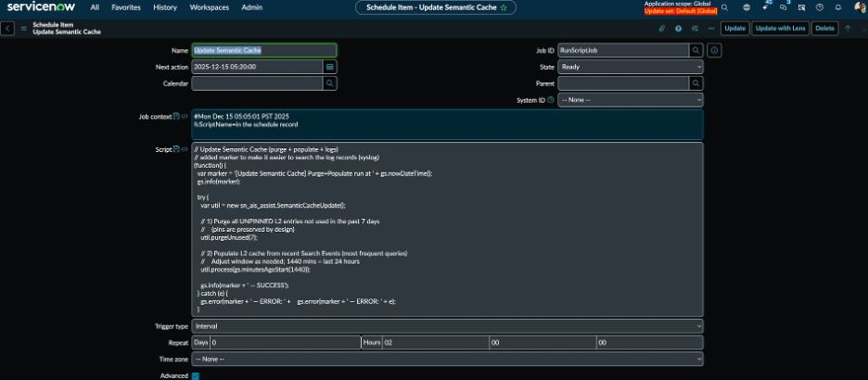Focus the Next action date field
The width and height of the screenshot is (868, 380).
click(x=257, y=67)
